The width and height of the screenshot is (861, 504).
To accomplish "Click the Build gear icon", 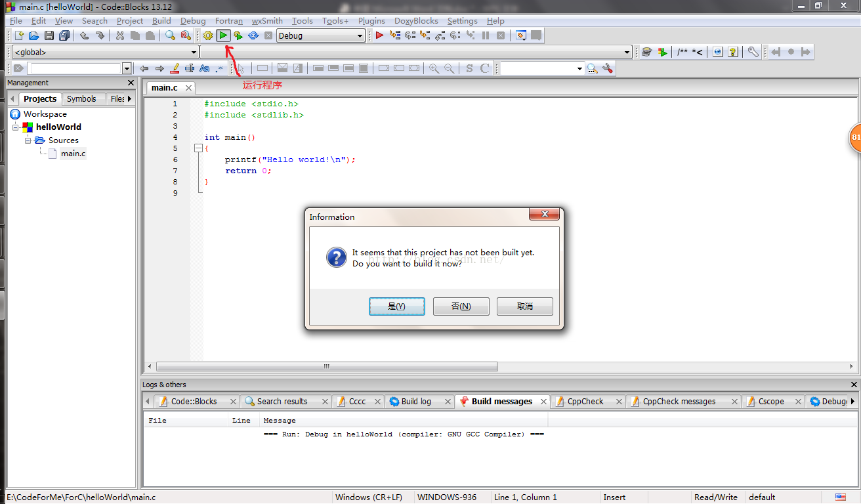I will coord(208,35).
